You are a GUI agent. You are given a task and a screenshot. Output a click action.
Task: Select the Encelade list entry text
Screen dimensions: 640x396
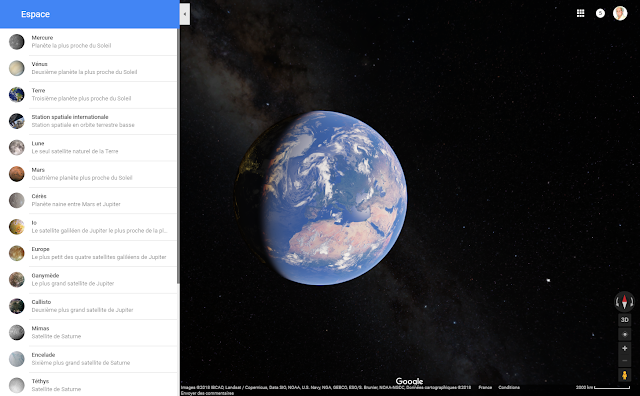click(x=43, y=355)
